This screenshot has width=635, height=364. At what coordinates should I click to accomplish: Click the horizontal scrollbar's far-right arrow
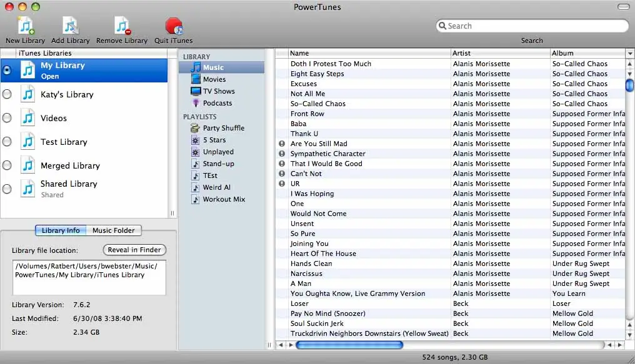pyautogui.click(x=619, y=345)
